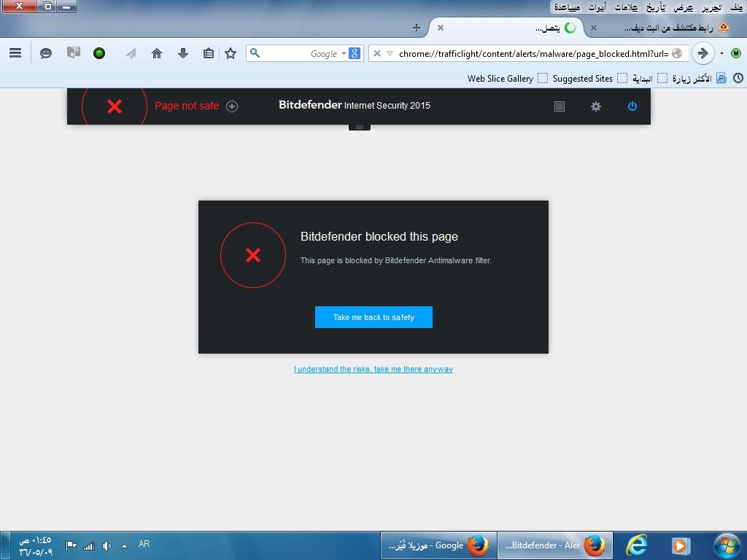Open the Action Center flag icon

(71, 545)
